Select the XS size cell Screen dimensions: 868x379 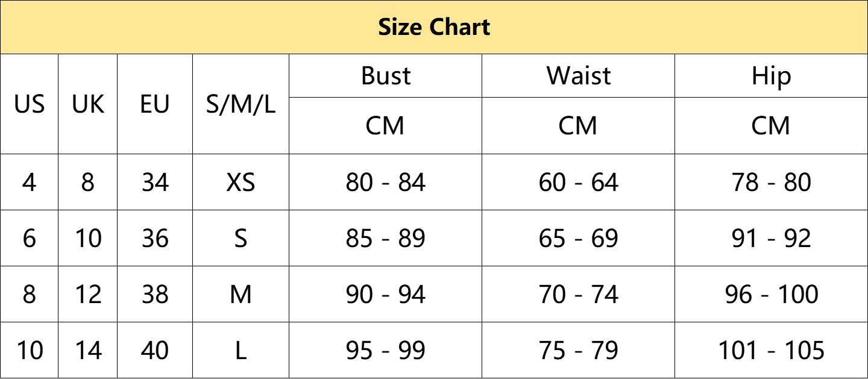click(241, 182)
